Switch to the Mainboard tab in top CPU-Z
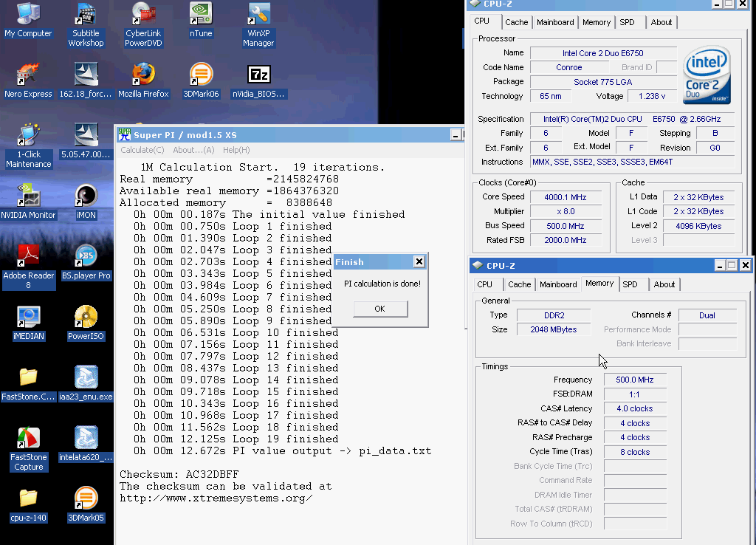 (x=555, y=22)
